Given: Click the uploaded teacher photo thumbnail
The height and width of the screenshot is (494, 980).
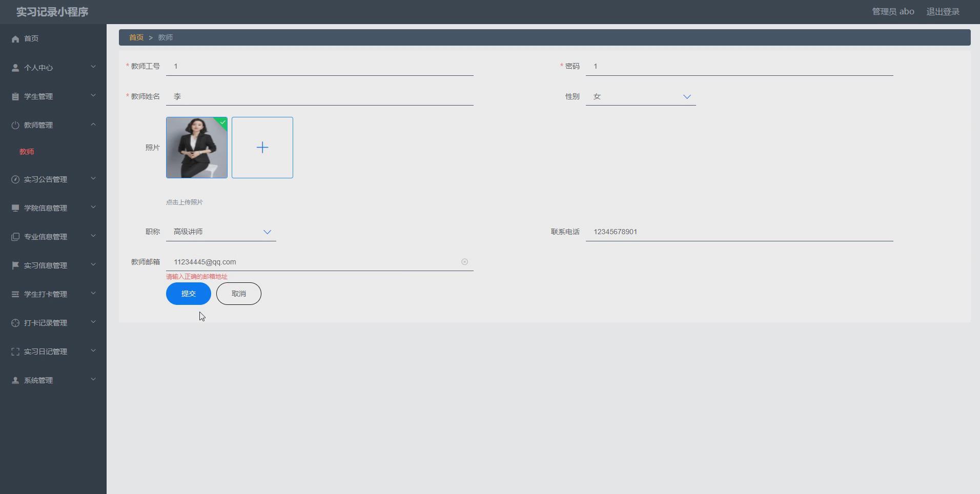Looking at the screenshot, I should point(196,147).
